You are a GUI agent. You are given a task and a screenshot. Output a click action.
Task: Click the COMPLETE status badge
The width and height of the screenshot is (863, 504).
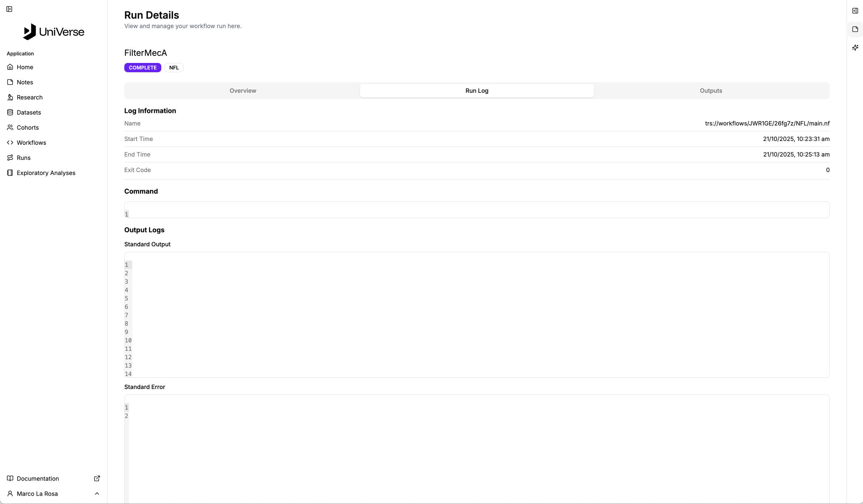[142, 68]
